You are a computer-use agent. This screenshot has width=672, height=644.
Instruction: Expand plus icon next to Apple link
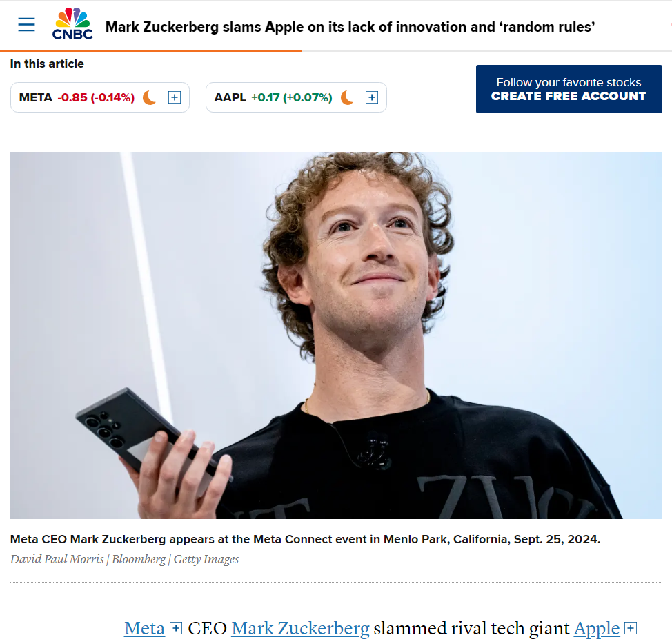(x=631, y=629)
